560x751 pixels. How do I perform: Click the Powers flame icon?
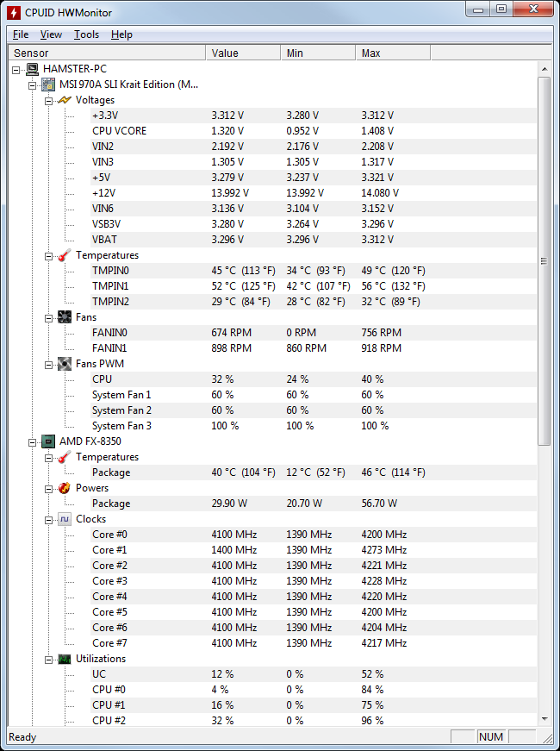(x=65, y=488)
